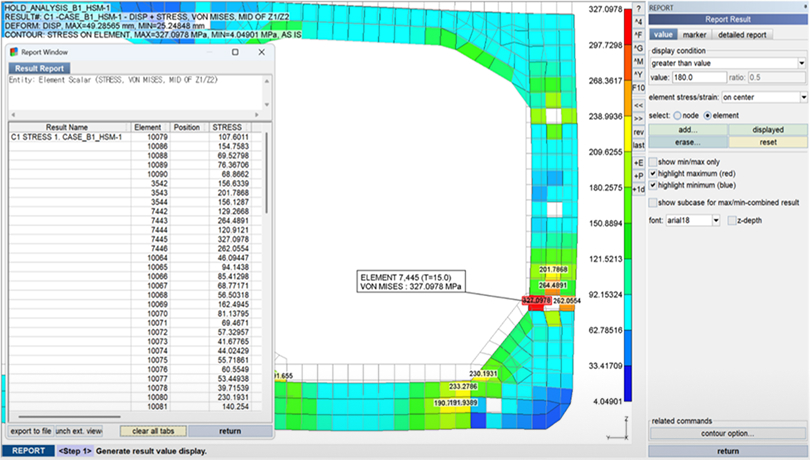The height and width of the screenshot is (460, 810).
Task: Enable show min/max only checkbox
Action: click(653, 161)
